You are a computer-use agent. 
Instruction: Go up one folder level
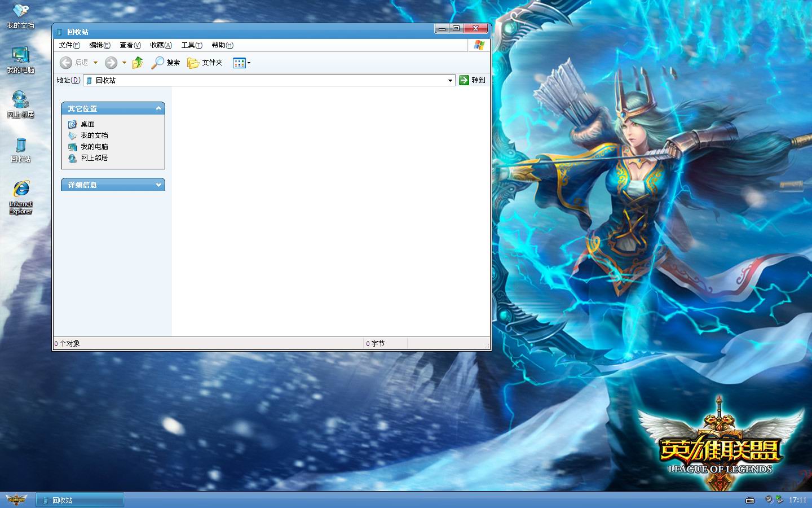pos(138,63)
